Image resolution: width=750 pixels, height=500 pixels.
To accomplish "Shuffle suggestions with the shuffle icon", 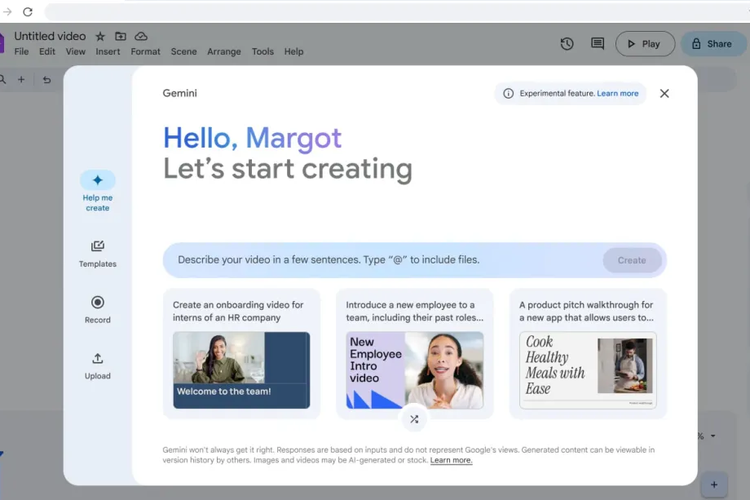I will (414, 419).
